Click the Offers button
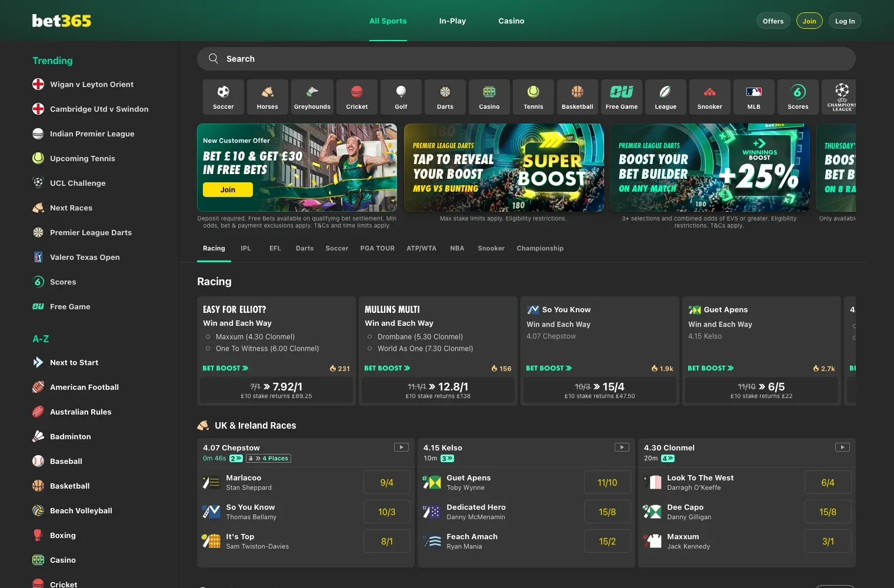 point(773,21)
